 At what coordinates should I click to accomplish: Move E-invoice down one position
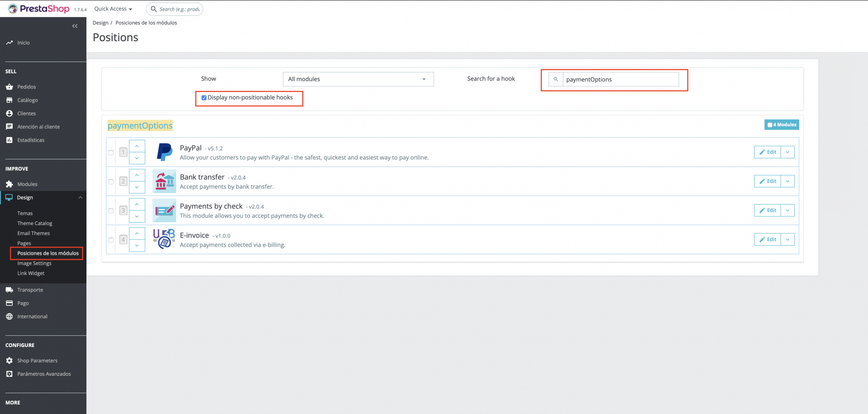coord(137,245)
